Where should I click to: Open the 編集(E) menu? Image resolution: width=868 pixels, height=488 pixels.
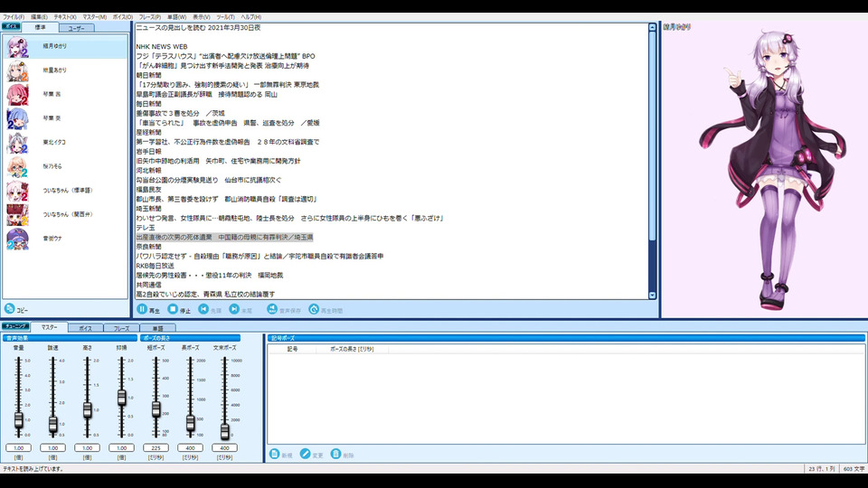click(x=39, y=17)
